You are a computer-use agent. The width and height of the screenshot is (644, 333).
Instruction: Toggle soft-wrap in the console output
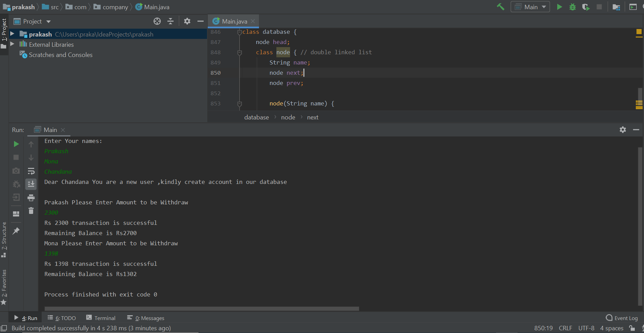(31, 171)
